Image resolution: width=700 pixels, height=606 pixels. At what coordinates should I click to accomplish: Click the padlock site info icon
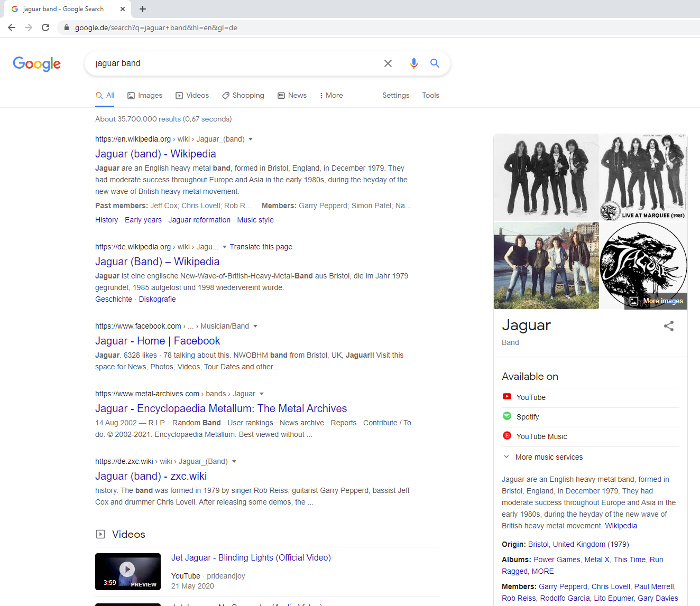point(67,27)
